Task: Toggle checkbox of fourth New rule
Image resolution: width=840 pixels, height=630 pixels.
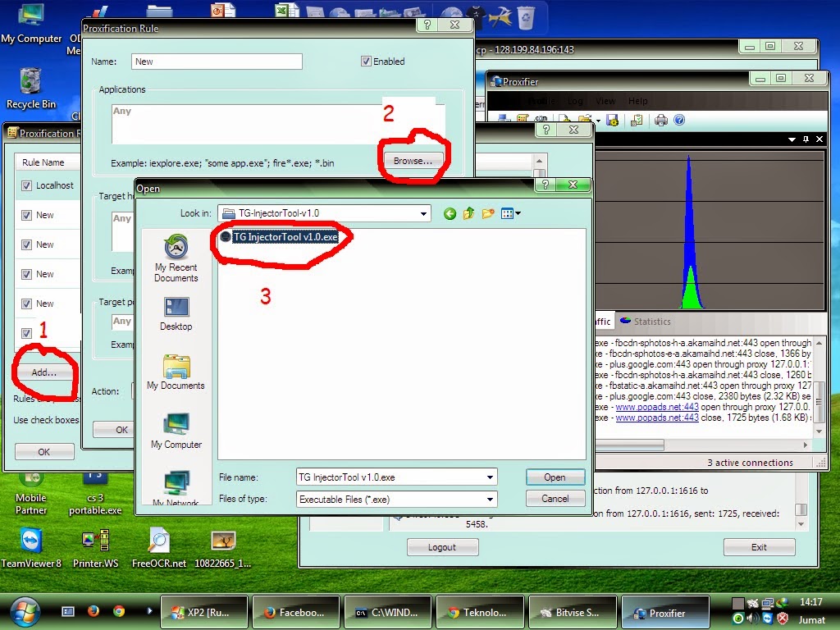Action: point(26,304)
